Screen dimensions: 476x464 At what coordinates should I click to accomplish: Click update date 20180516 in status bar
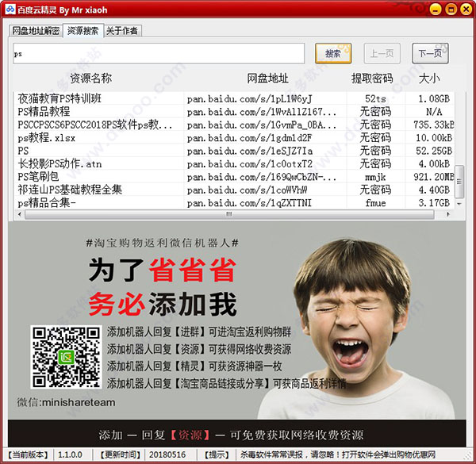pyautogui.click(x=167, y=455)
